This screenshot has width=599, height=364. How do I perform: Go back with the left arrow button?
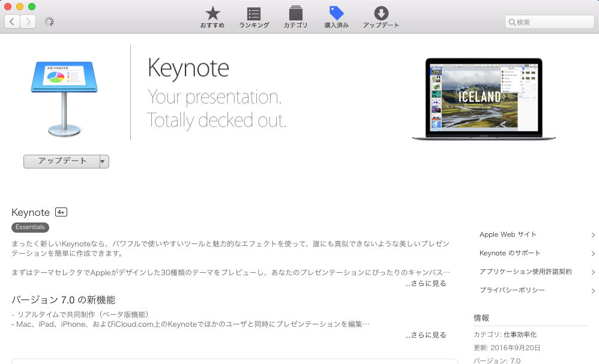[x=12, y=22]
